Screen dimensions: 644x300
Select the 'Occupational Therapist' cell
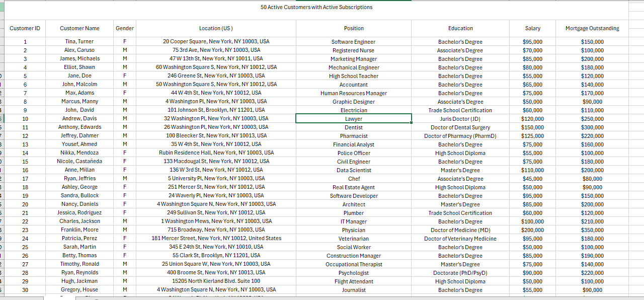tap(354, 264)
